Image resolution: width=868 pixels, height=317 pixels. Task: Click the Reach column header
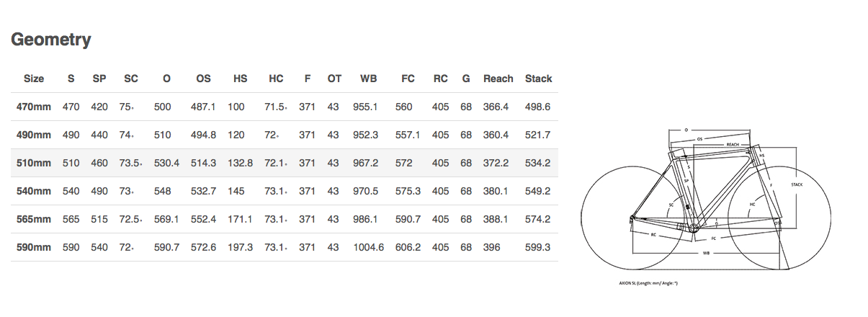(x=498, y=79)
